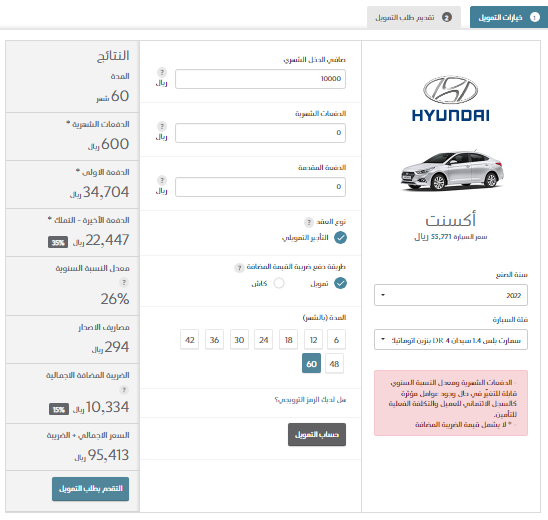Click the results heading (النتائج)

113,56
